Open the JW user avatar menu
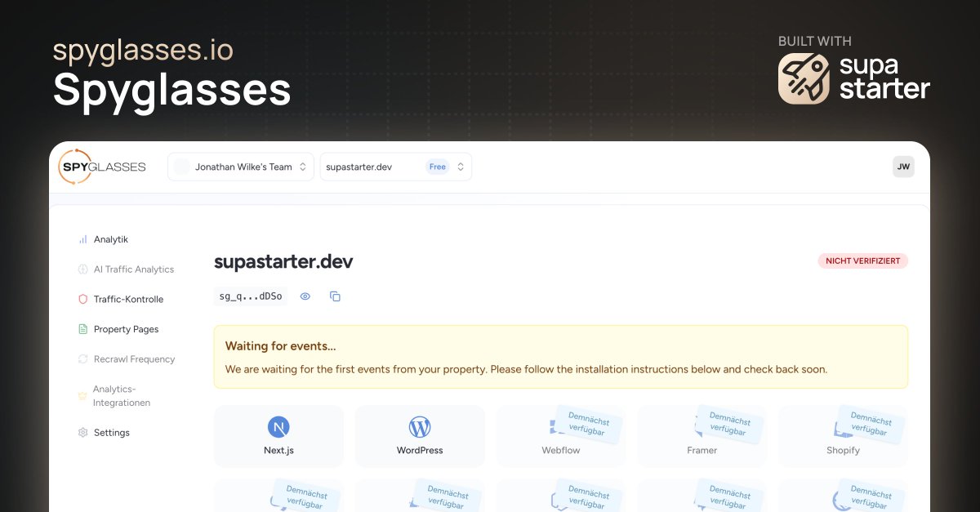Image resolution: width=980 pixels, height=512 pixels. coord(903,167)
